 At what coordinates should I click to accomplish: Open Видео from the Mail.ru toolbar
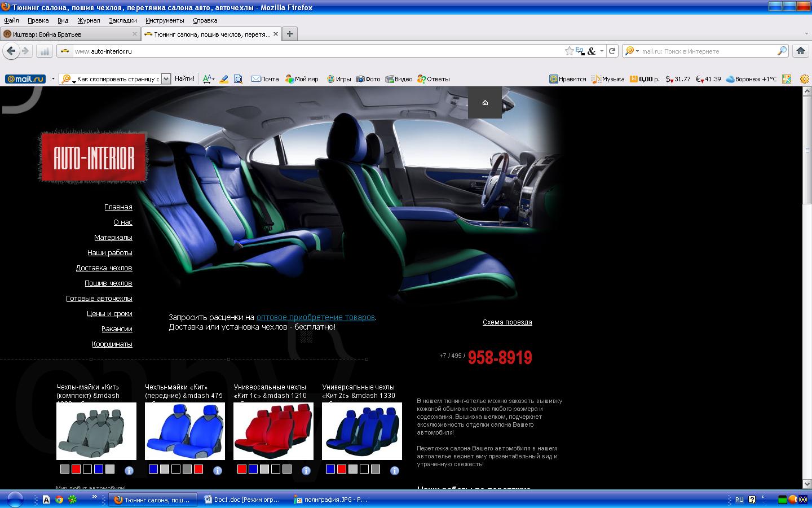tap(399, 79)
